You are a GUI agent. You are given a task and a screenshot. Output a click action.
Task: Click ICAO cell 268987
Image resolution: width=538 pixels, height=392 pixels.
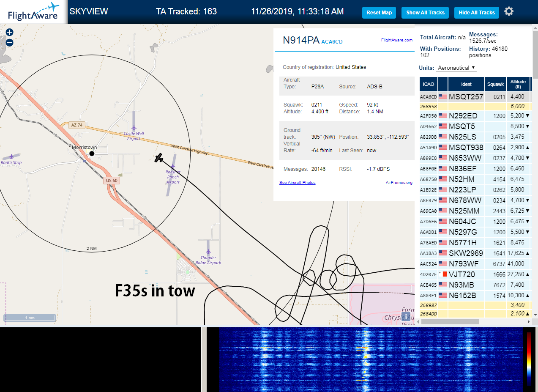[x=428, y=305]
